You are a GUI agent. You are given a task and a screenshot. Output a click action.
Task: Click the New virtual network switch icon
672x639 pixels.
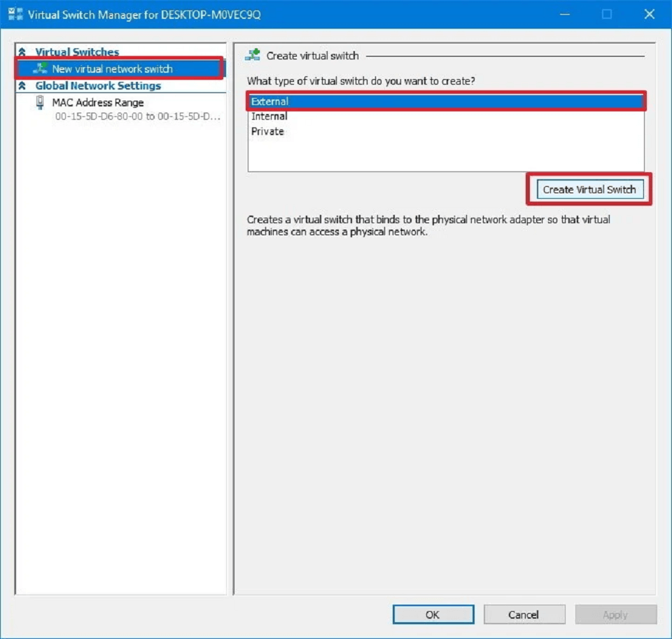click(41, 68)
